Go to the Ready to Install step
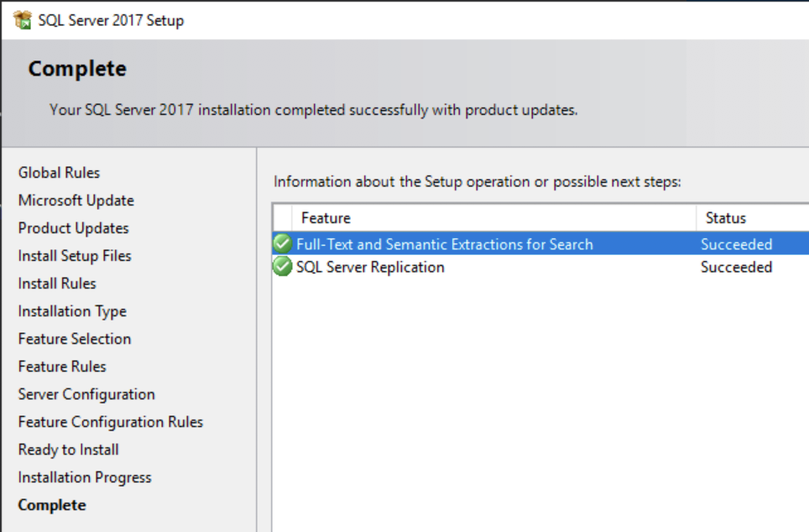 68,449
